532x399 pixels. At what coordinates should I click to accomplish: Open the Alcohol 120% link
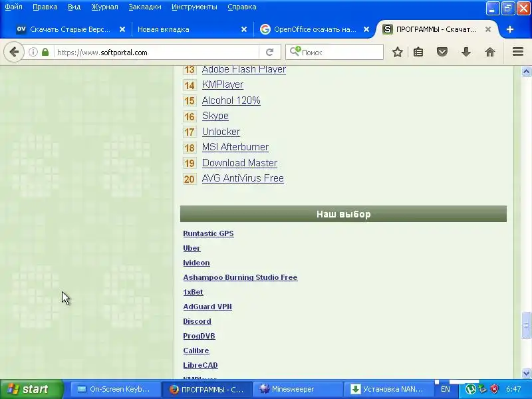[x=231, y=100]
